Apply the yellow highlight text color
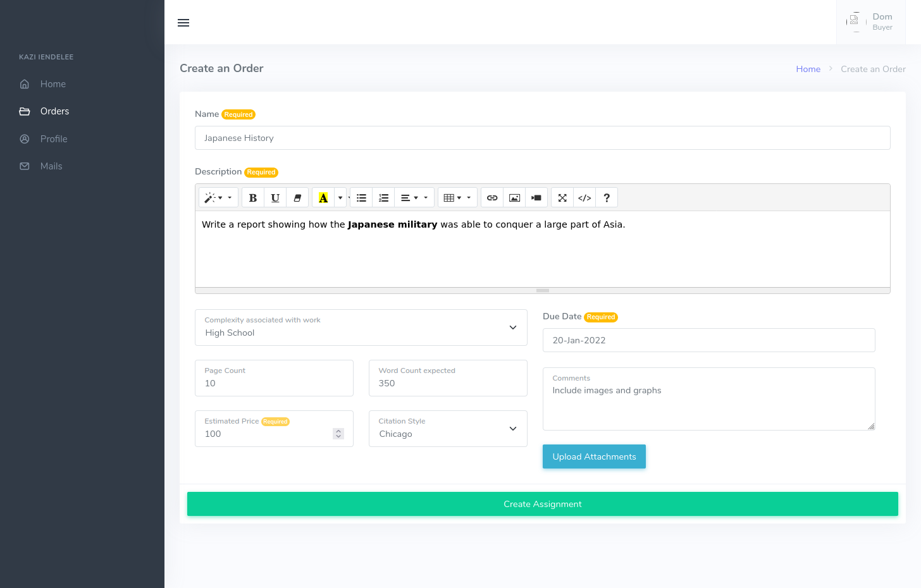 click(x=323, y=198)
